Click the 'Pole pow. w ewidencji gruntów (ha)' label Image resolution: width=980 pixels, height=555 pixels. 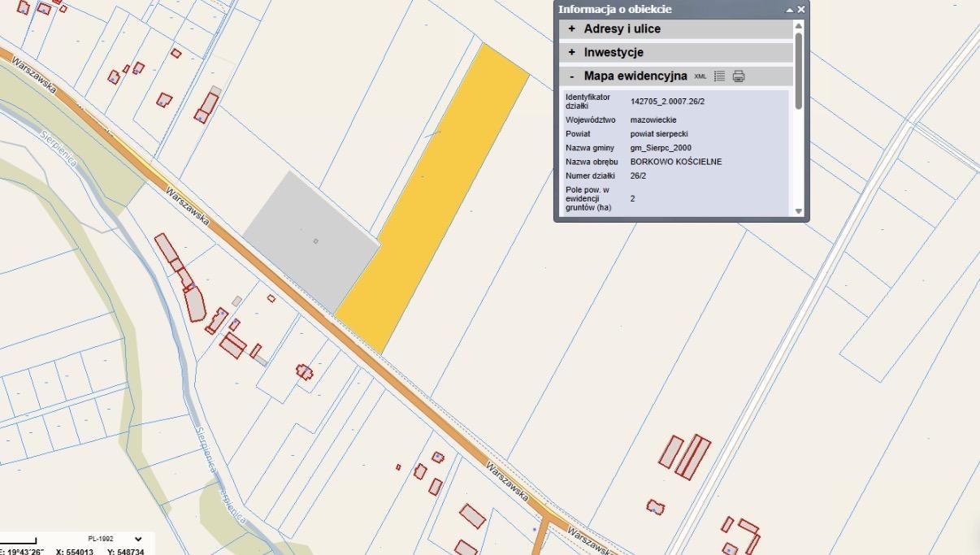[588, 198]
